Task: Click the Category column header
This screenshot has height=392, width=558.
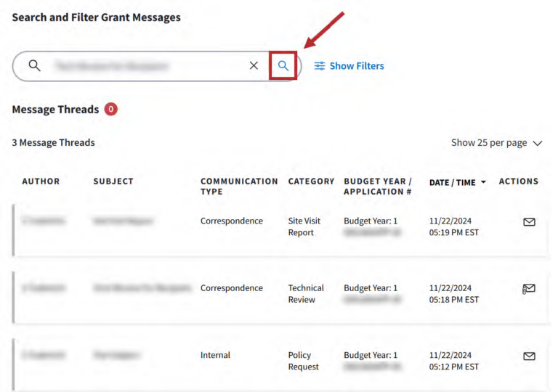Action: click(311, 181)
